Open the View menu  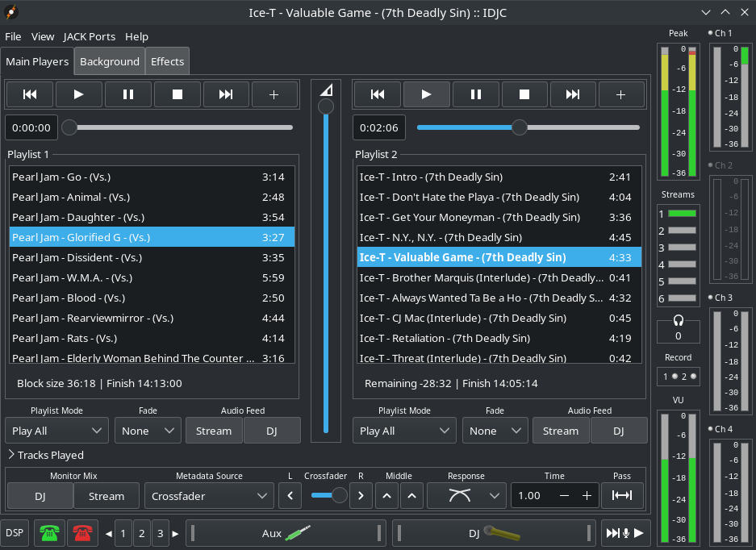click(43, 36)
